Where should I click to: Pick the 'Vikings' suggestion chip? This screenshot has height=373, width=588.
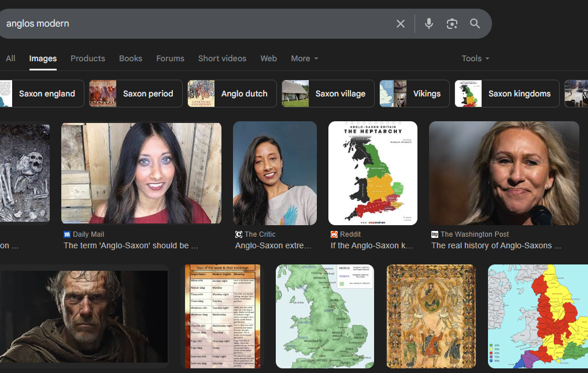coord(415,94)
